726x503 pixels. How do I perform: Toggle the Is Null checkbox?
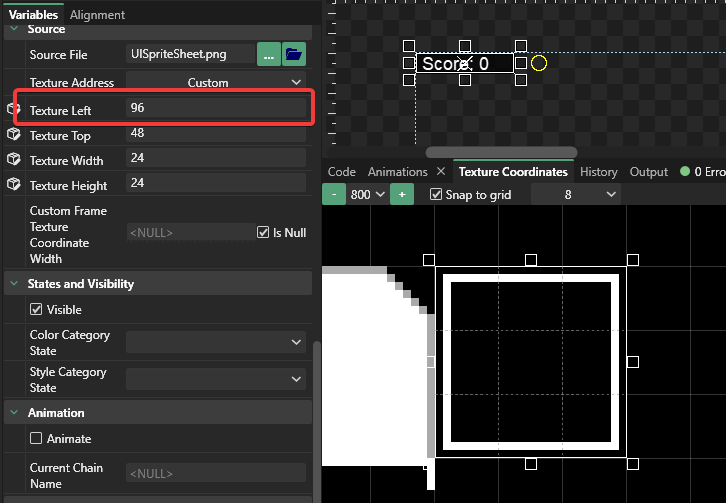pos(264,232)
